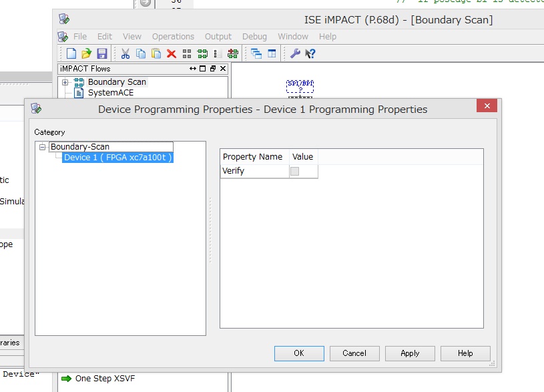Click the New project toolbar icon
Image resolution: width=544 pixels, height=392 pixels.
pyautogui.click(x=71, y=54)
